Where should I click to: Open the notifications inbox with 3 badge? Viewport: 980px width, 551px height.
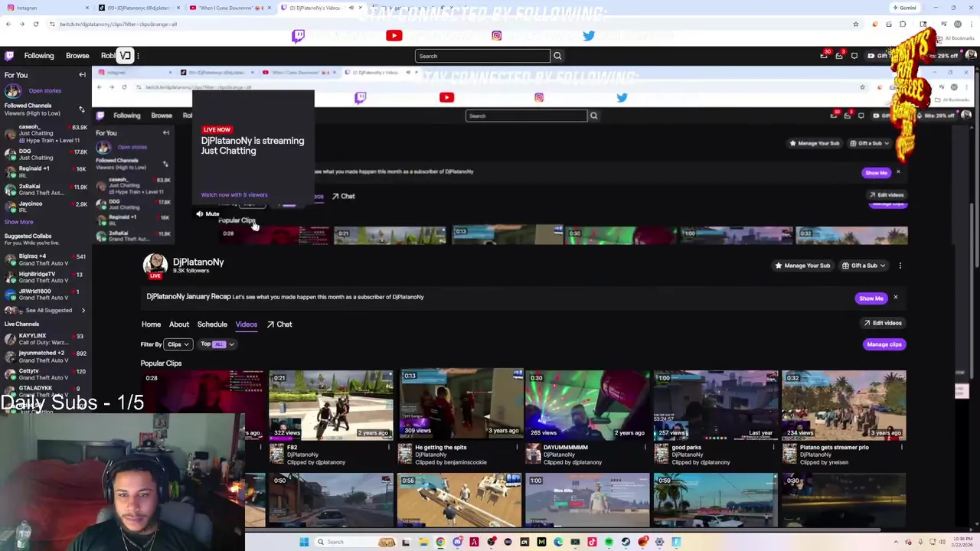(839, 55)
